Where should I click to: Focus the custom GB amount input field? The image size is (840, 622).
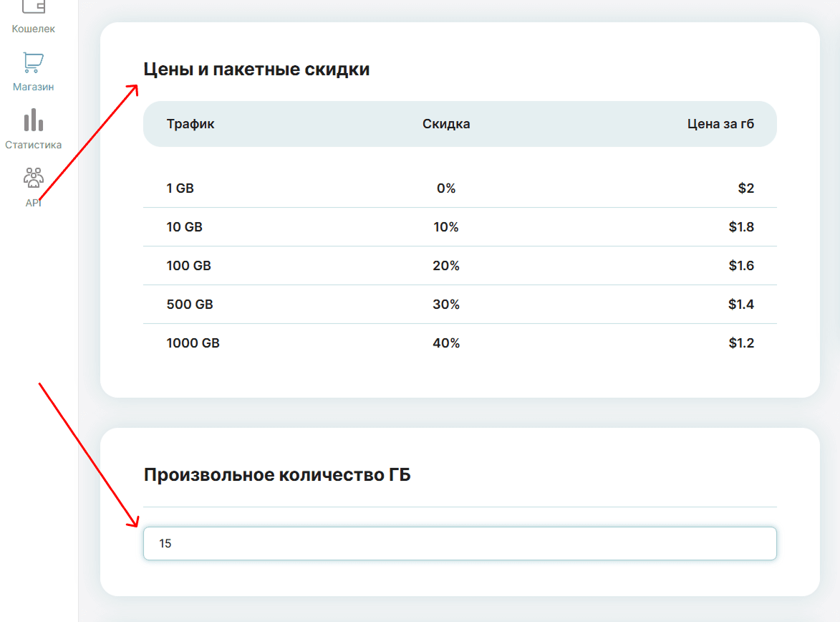[460, 544]
